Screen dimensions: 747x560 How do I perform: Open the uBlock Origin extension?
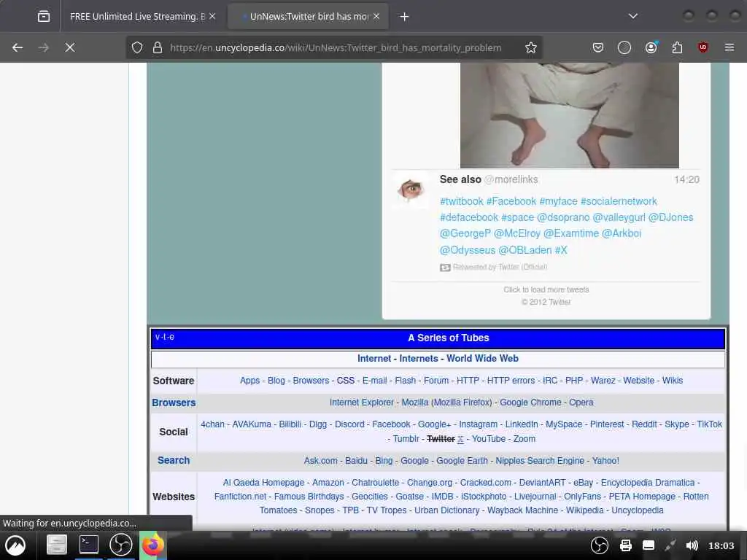[703, 47]
